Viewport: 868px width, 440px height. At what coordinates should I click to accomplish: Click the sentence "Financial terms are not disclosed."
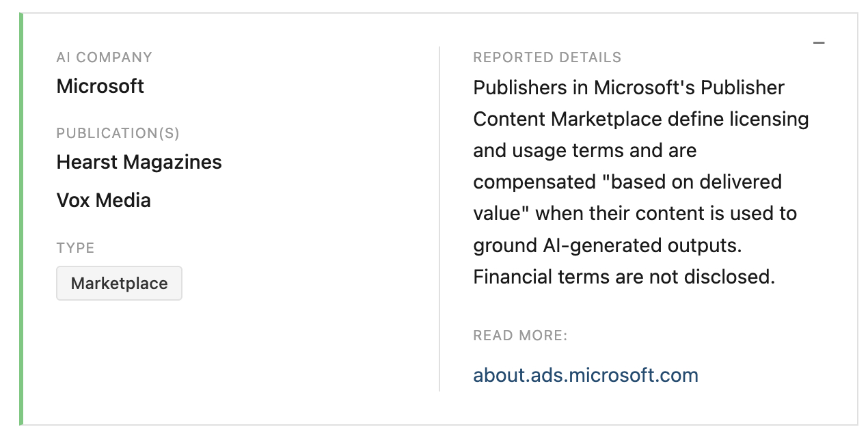623,277
